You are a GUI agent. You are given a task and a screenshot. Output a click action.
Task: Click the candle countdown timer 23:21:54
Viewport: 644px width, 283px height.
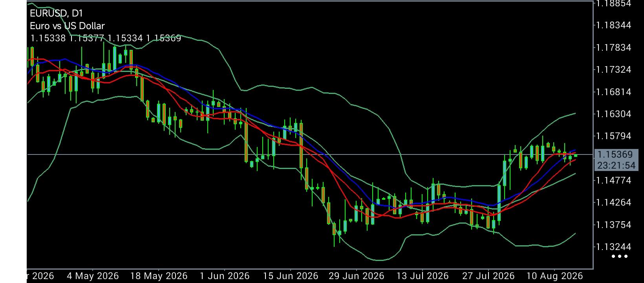click(x=616, y=165)
